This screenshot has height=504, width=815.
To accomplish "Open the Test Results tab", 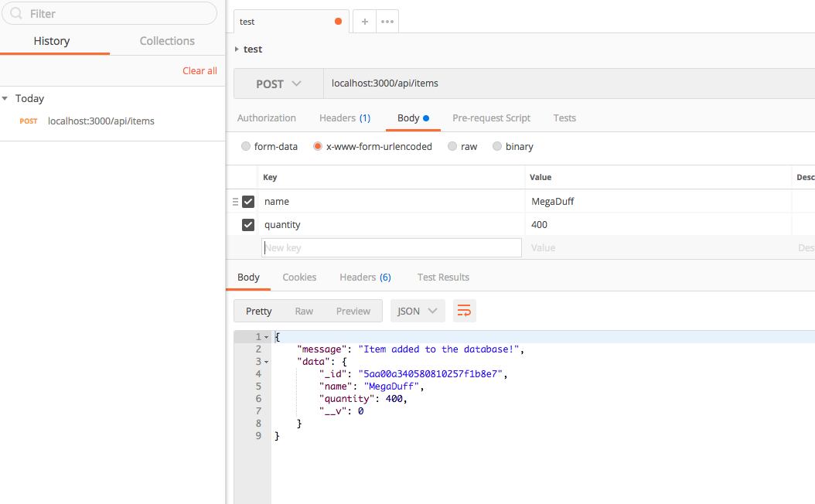I will point(443,277).
